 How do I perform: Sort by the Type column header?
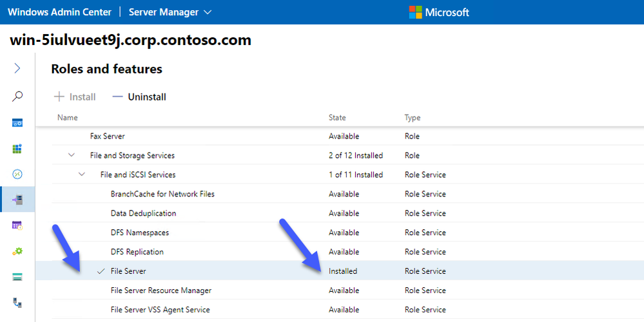[413, 118]
